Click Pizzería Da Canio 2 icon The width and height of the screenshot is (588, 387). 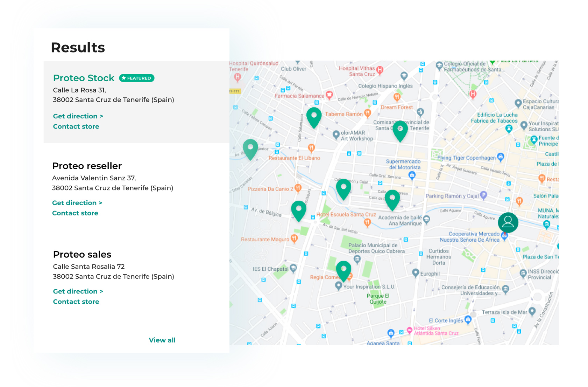point(298,188)
